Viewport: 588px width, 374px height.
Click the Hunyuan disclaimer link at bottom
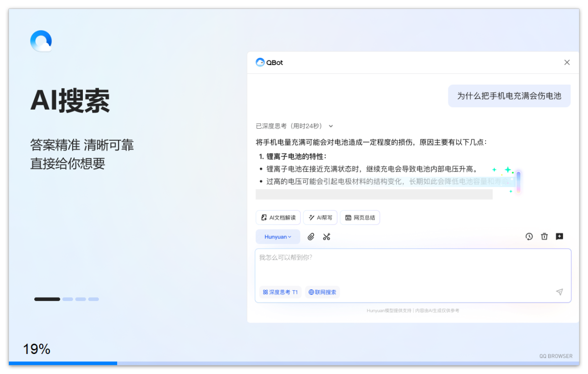tap(413, 310)
